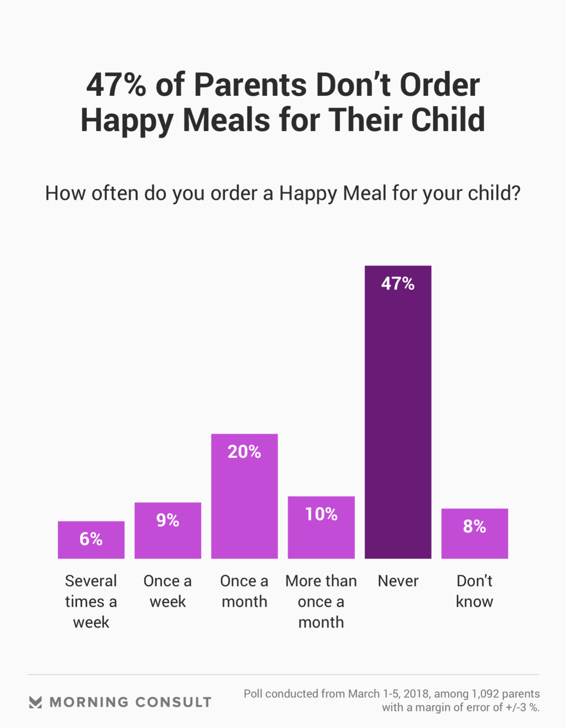Click the poll methodology footnote text
This screenshot has height=728, width=566.
pos(391,701)
